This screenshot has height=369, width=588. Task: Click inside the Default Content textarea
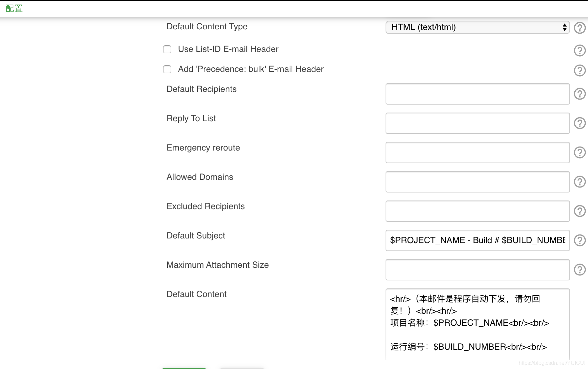point(477,324)
